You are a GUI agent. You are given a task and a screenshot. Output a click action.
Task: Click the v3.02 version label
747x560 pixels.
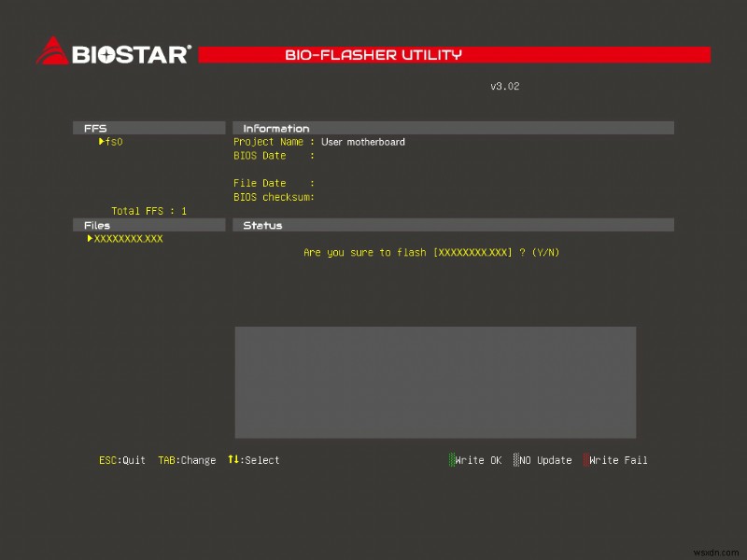[x=505, y=86]
